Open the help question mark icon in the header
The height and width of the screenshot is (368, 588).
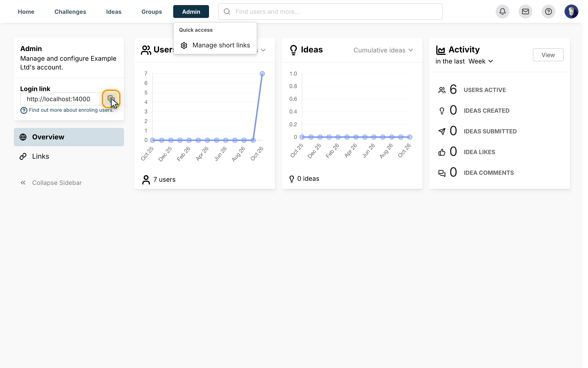pos(548,11)
